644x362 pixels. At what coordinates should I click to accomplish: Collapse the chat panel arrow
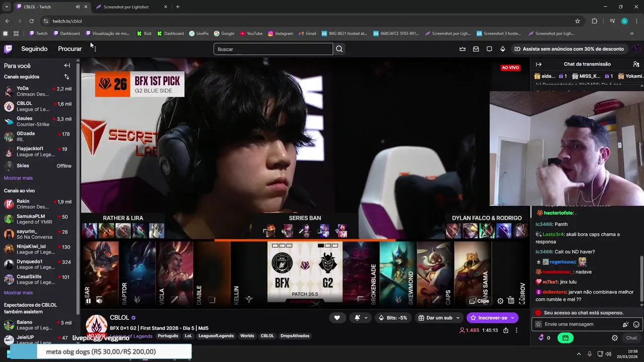coord(538,64)
